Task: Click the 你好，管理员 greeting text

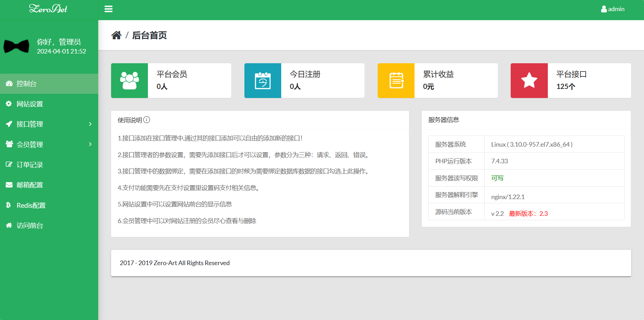Action: (59, 42)
